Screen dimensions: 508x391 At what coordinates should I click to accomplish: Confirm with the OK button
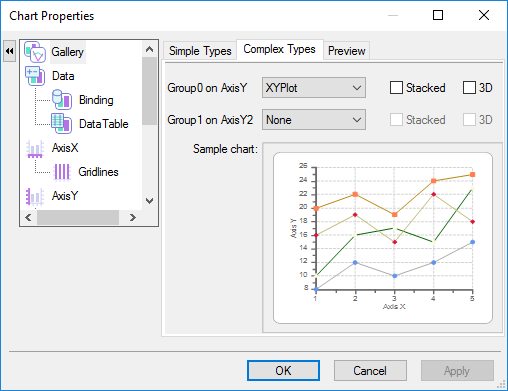(283, 370)
